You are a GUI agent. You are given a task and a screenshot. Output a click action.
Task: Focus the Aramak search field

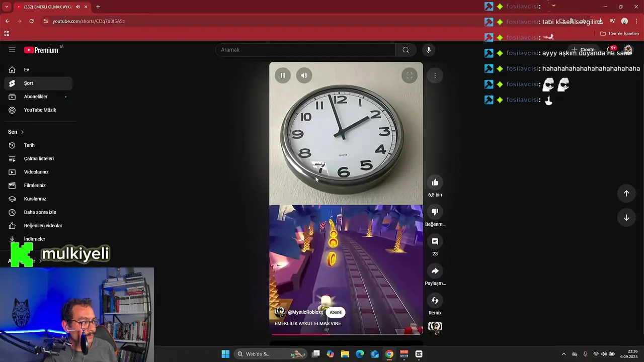click(x=305, y=50)
